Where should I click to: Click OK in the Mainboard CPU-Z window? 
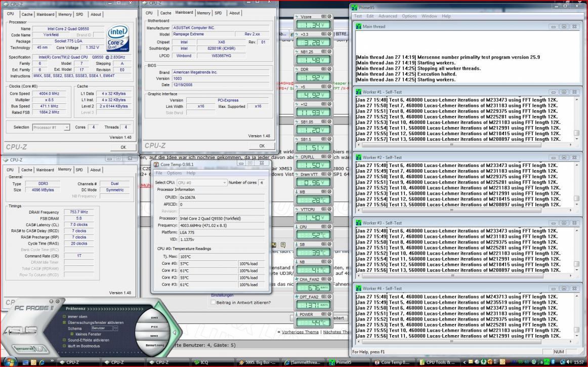coord(262,146)
